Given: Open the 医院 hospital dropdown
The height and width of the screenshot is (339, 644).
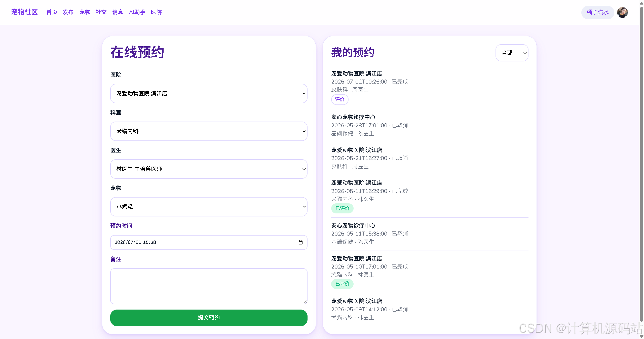Looking at the screenshot, I should click(209, 93).
